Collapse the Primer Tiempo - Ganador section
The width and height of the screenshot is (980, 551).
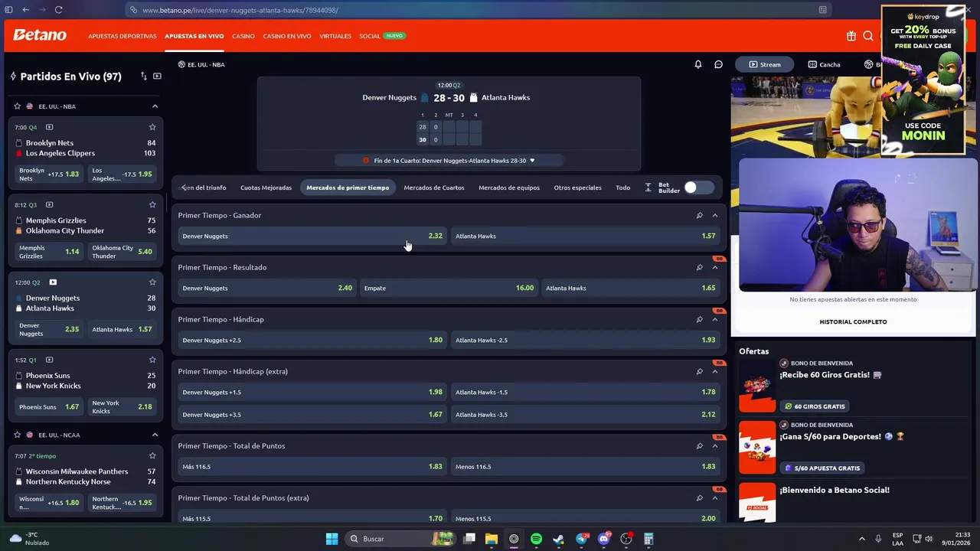click(715, 216)
